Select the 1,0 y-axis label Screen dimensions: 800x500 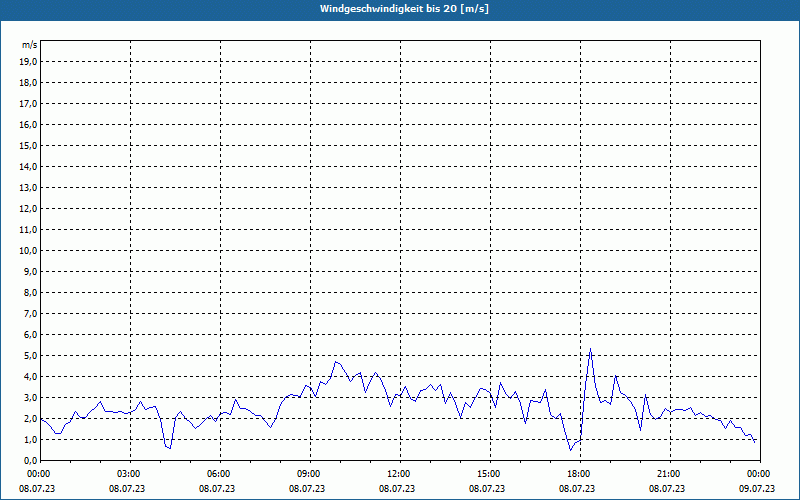coord(30,440)
